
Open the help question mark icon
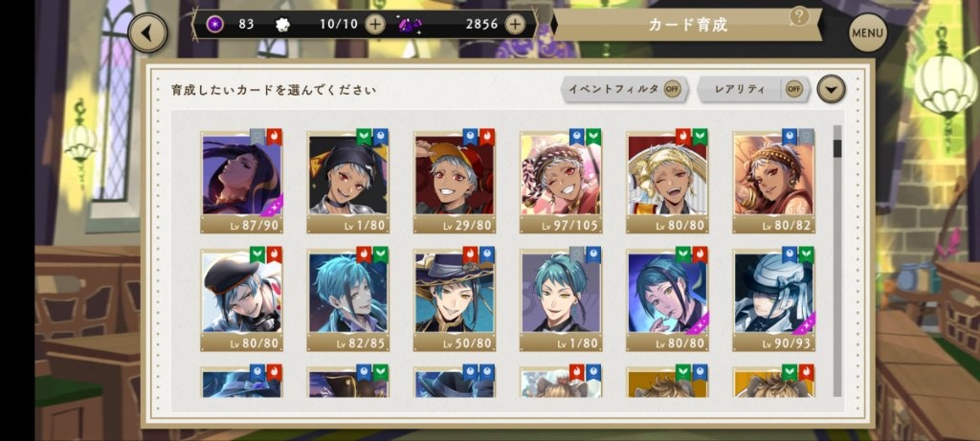pyautogui.click(x=799, y=15)
